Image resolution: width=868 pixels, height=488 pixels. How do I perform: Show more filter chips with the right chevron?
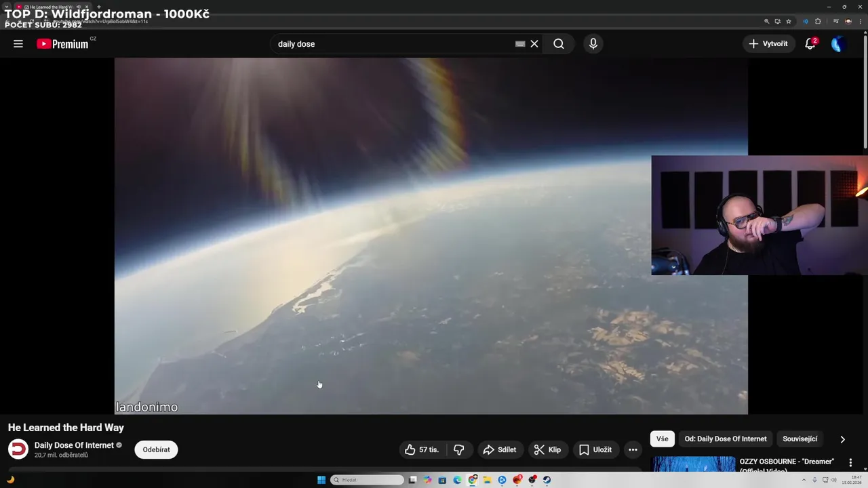(x=842, y=439)
